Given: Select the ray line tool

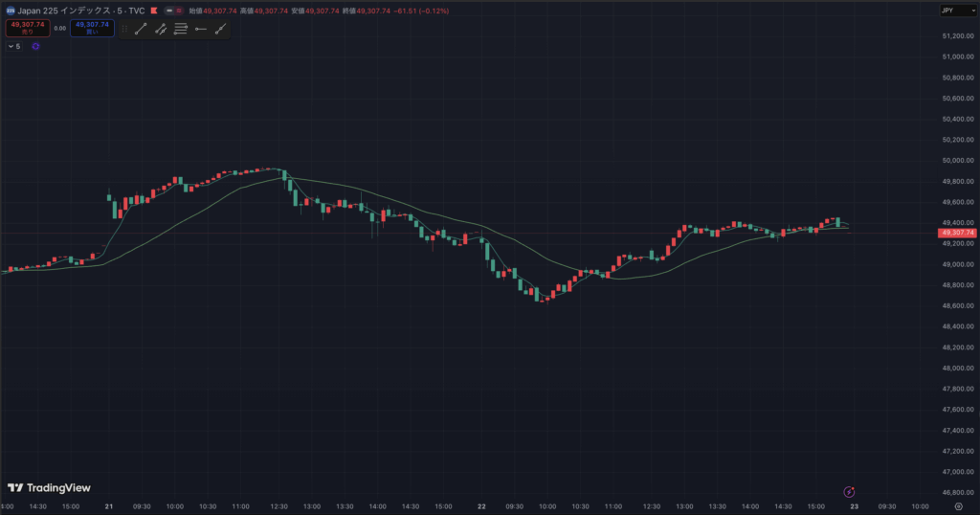Looking at the screenshot, I should [x=221, y=29].
